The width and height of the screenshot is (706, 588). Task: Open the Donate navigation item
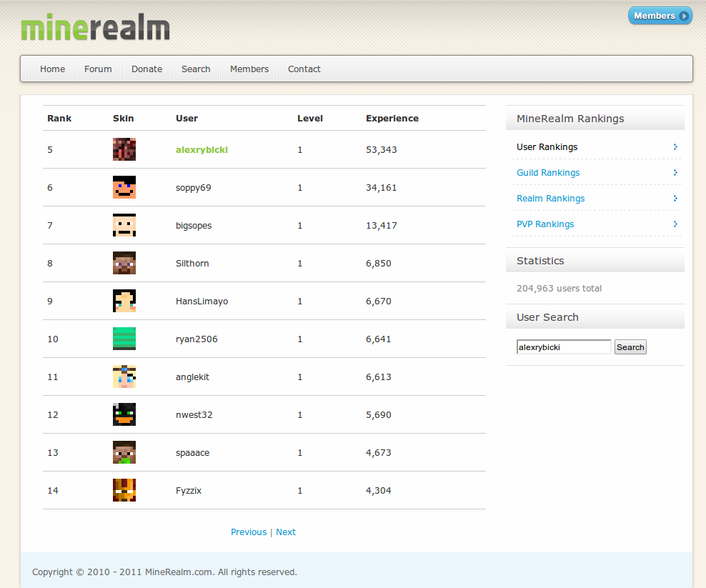pos(146,69)
